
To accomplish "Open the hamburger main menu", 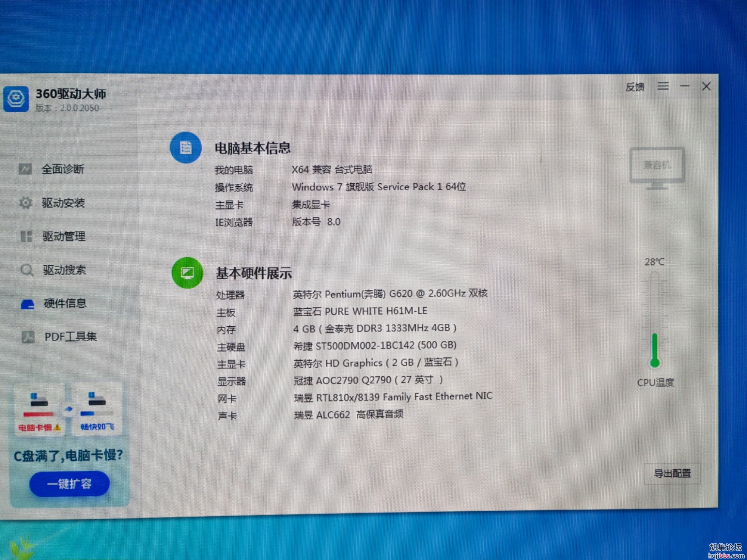I will click(663, 86).
